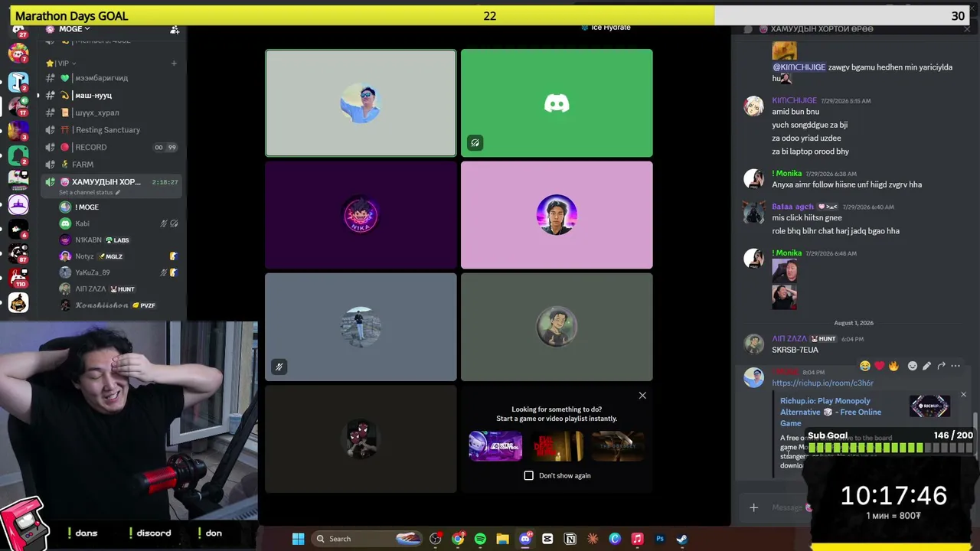Forward the message using the arrow icon

click(941, 366)
